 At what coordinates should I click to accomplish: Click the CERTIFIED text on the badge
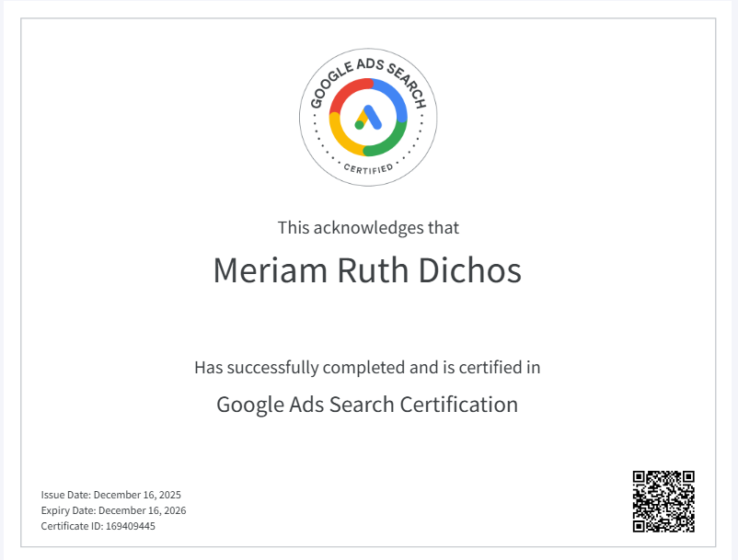[x=368, y=168]
